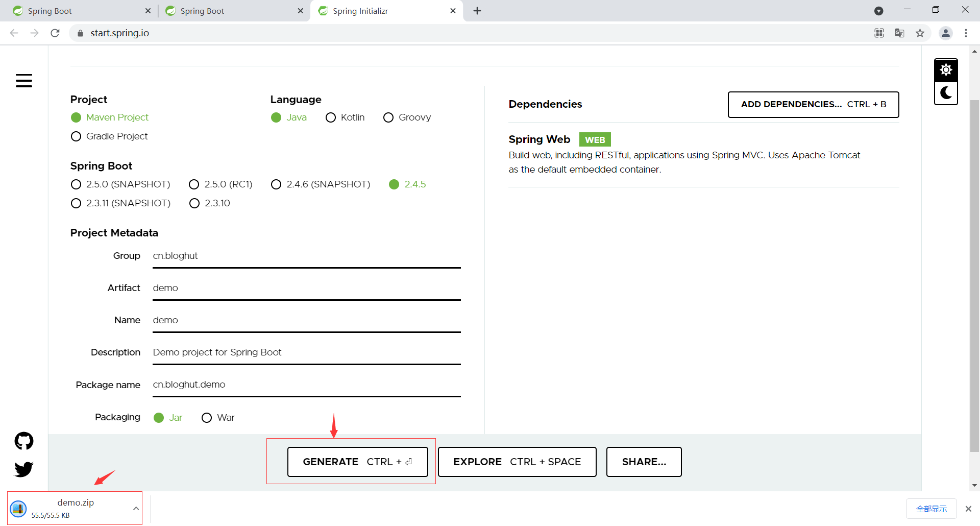
Task: Choose Spring Boot 2.5.0 (SNAPSHOT)
Action: pyautogui.click(x=120, y=184)
